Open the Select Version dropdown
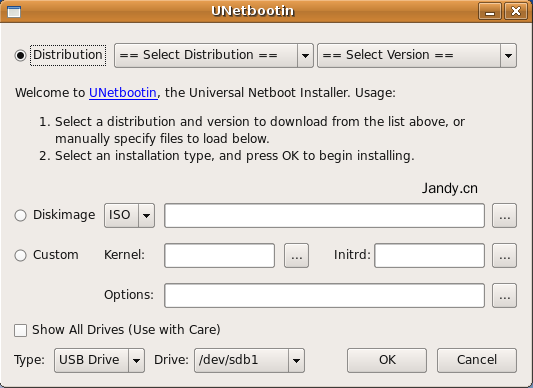The width and height of the screenshot is (533, 388). click(x=417, y=55)
